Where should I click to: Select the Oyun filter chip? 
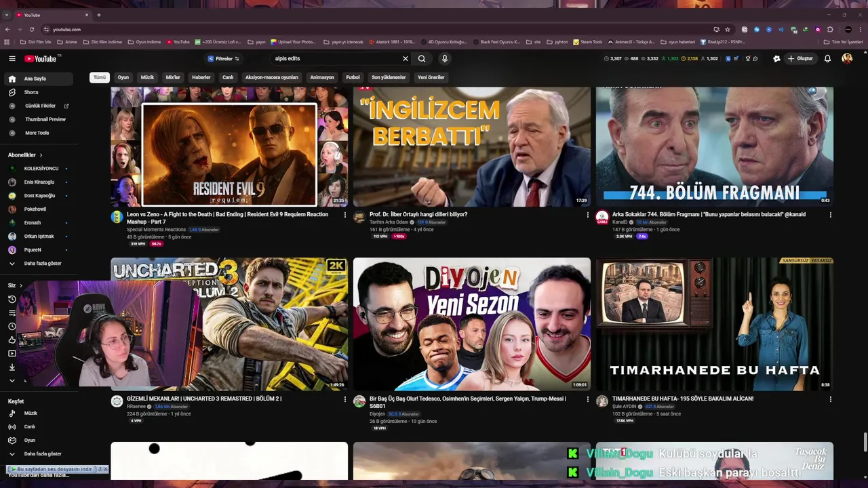[x=123, y=77]
